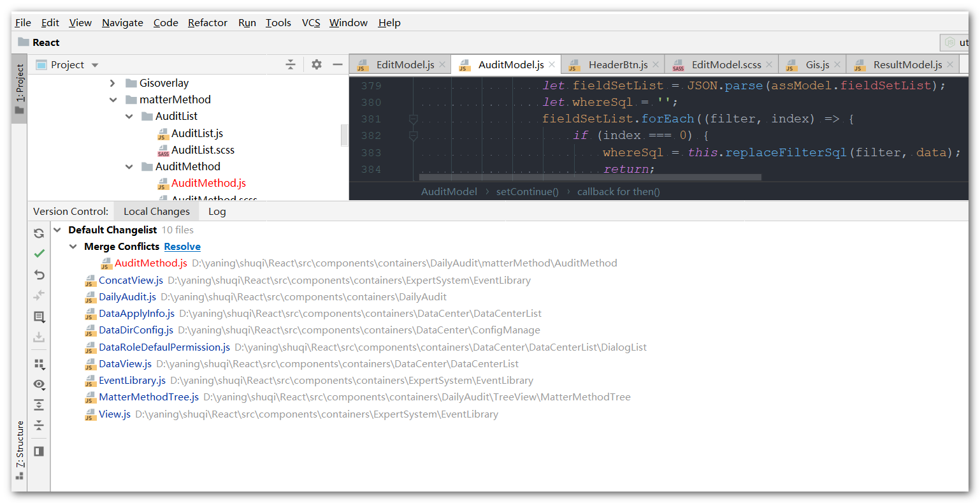Viewport: 980px width, 503px height.
Task: Open the Group By icon menu
Action: pyautogui.click(x=39, y=364)
